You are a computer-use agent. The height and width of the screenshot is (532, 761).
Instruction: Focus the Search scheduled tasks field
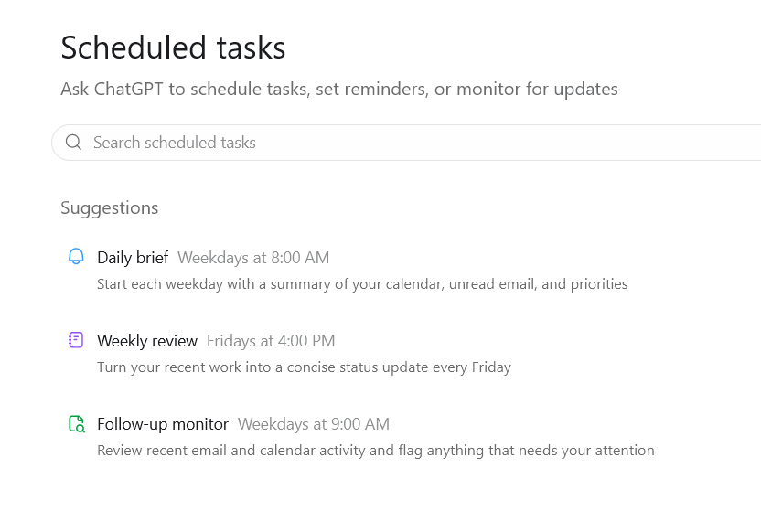(x=406, y=142)
